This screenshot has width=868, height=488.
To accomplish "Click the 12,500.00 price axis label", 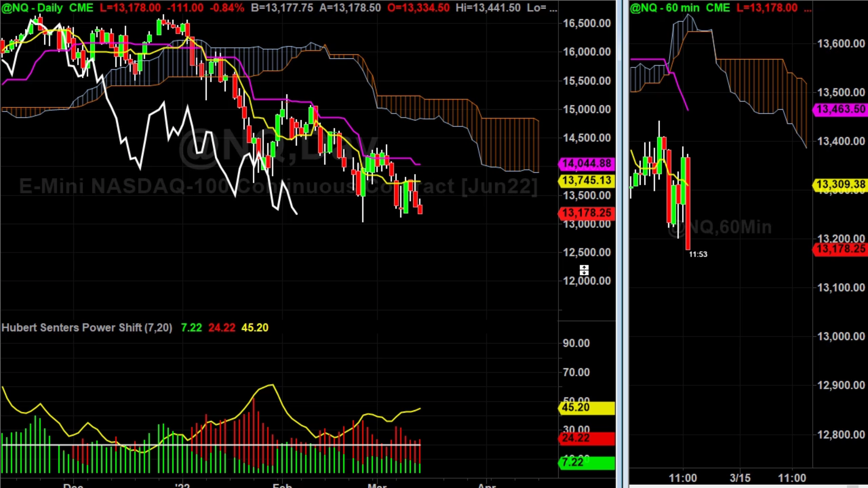I will (x=587, y=253).
